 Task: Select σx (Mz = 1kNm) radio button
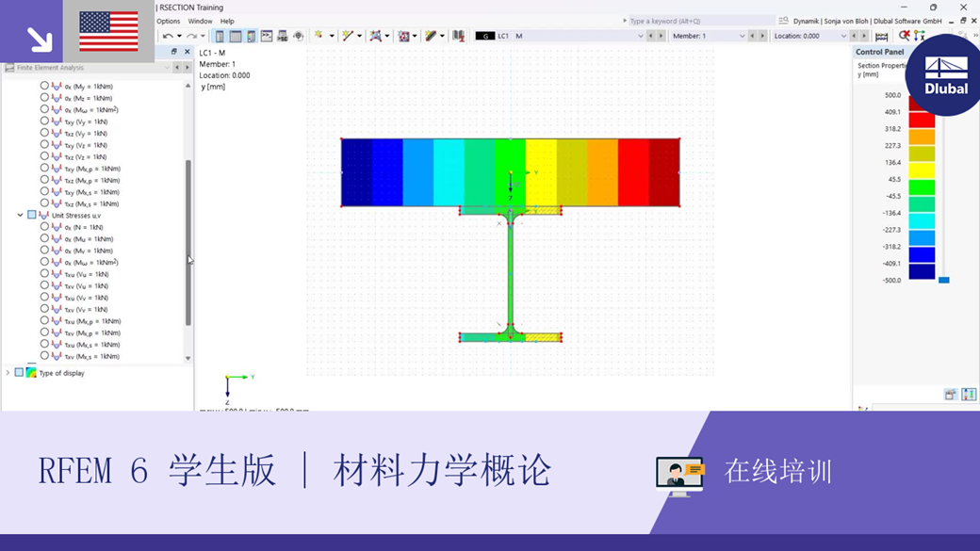point(44,97)
